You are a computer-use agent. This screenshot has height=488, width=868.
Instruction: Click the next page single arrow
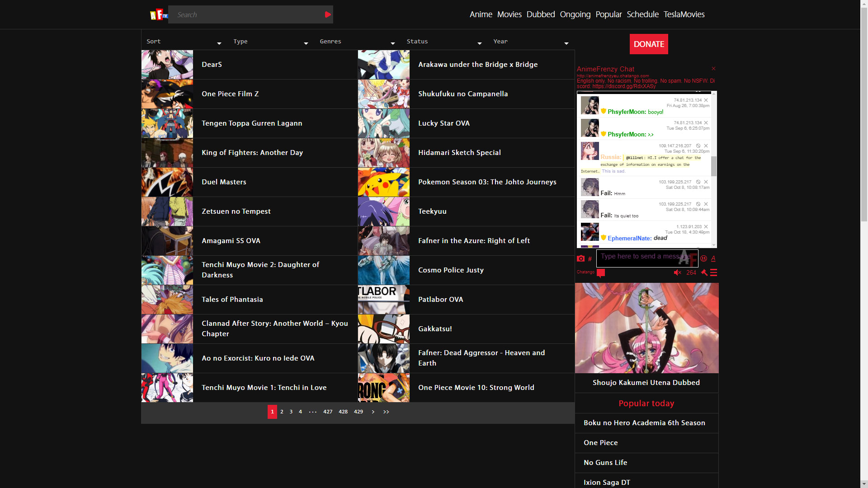pyautogui.click(x=373, y=412)
